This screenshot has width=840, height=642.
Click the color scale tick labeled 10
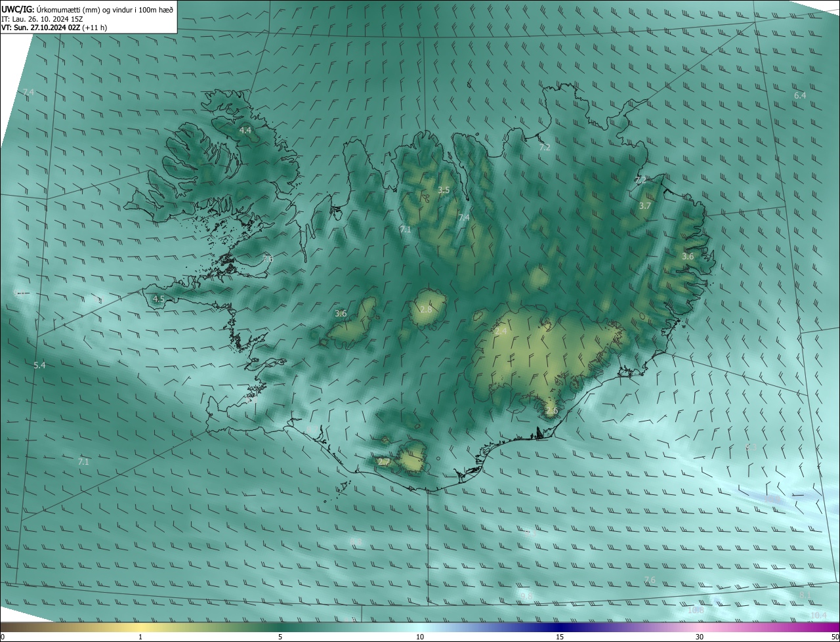(x=420, y=637)
